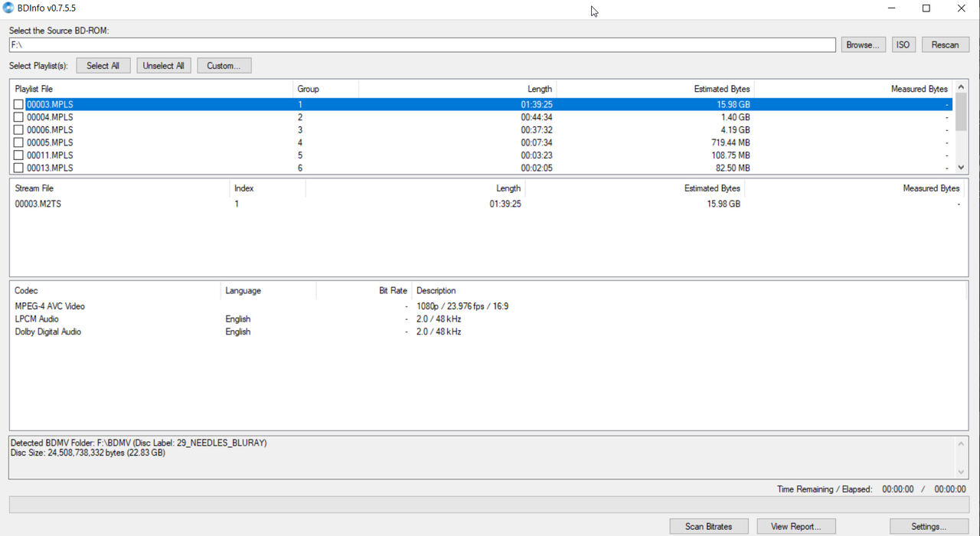Sort playlist table by Measured Bytes header

tap(854, 89)
